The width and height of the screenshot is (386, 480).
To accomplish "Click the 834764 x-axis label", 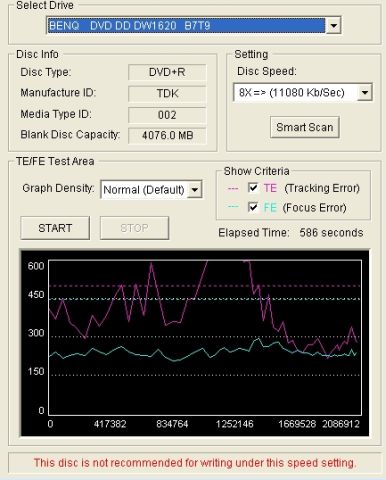I will 172,424.
